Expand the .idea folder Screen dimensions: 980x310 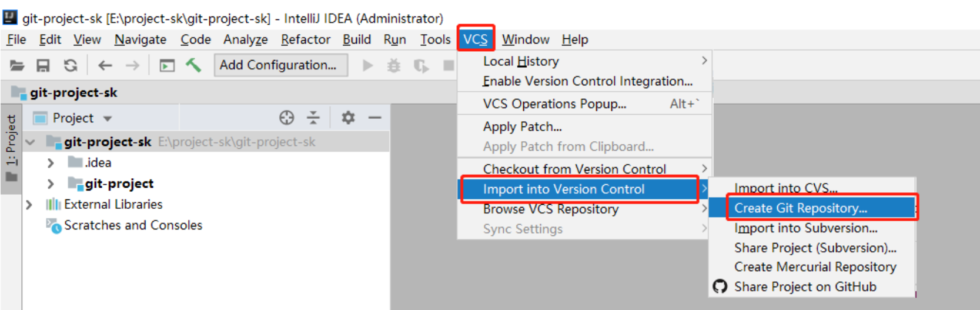[x=51, y=163]
